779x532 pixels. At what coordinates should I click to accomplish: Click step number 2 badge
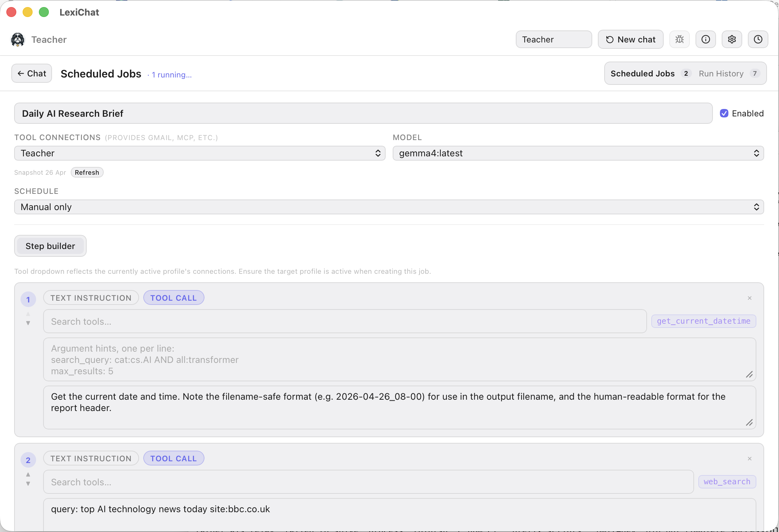point(28,460)
